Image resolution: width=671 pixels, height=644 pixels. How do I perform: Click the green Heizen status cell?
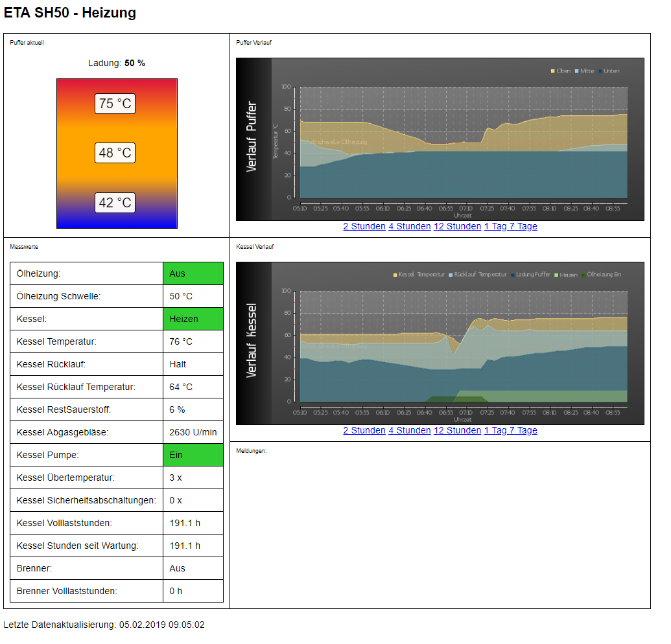pyautogui.click(x=193, y=319)
